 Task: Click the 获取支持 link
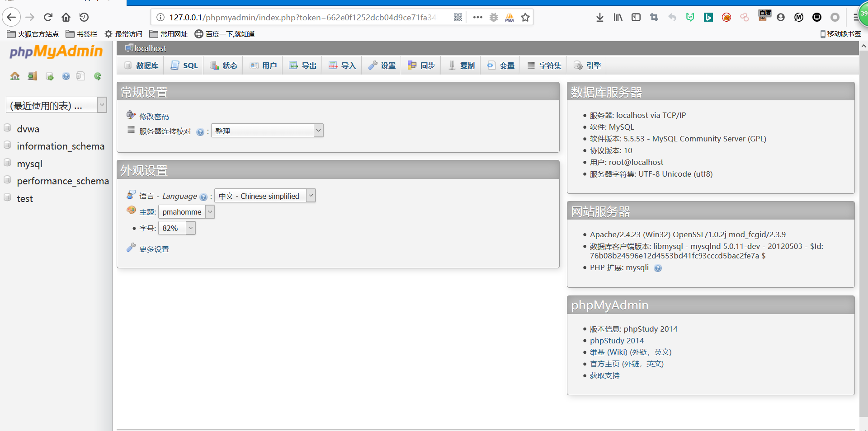605,375
